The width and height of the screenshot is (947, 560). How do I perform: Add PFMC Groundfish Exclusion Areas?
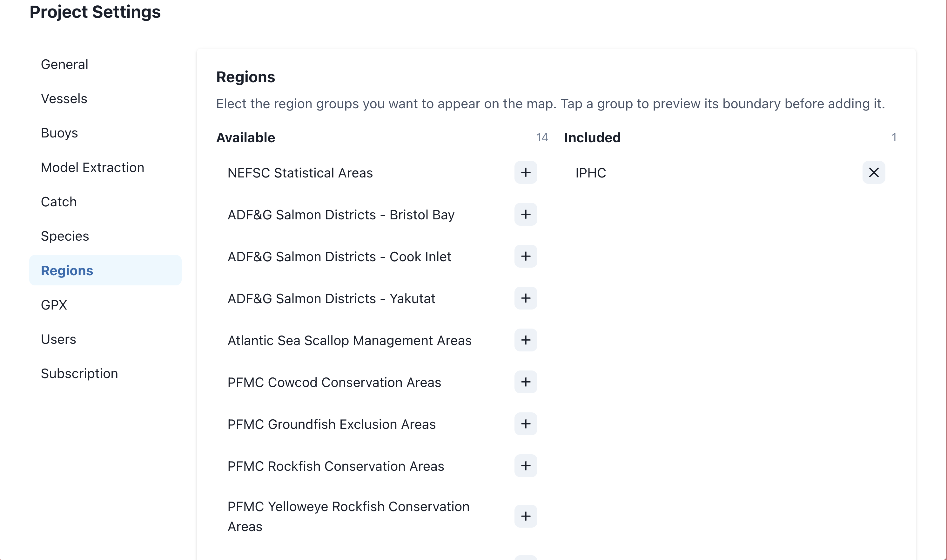coord(525,424)
